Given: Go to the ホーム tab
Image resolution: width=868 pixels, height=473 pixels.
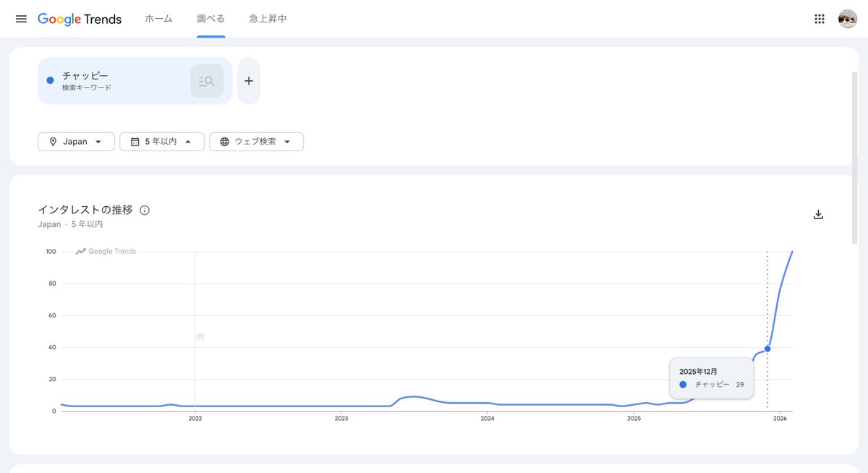Looking at the screenshot, I should (158, 19).
